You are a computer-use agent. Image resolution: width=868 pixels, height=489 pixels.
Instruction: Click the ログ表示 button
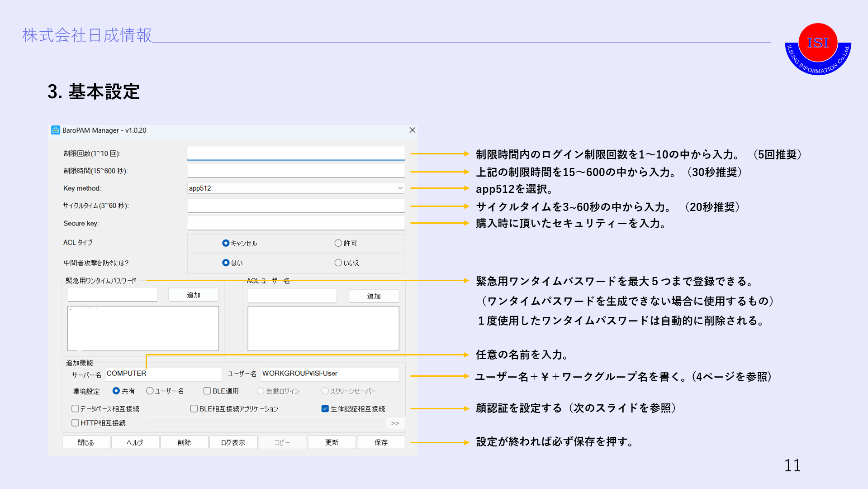(x=233, y=442)
